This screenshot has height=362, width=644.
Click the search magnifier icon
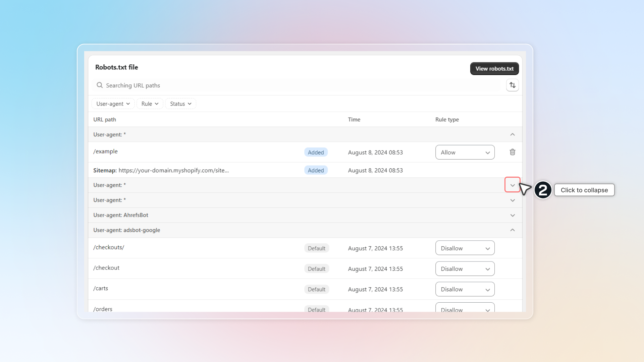point(100,85)
